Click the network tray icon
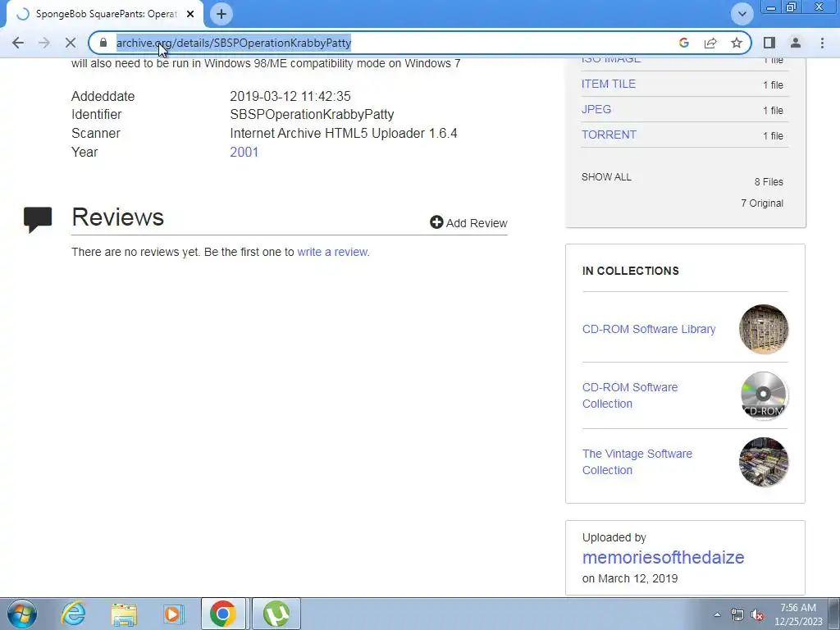 click(x=737, y=614)
